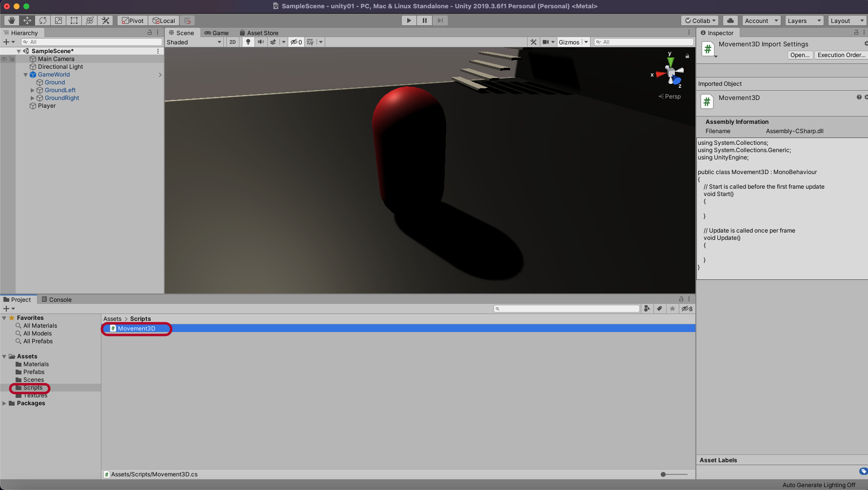Open Hierarchy panel options menu

click(158, 32)
